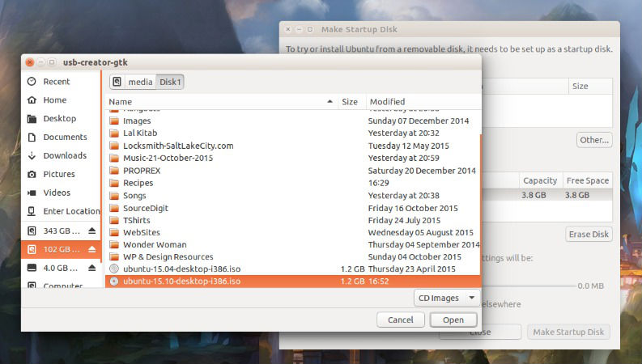Click the Capacity column header in Make Startup Disk
Viewport: 642px width, 364px height.
click(540, 180)
